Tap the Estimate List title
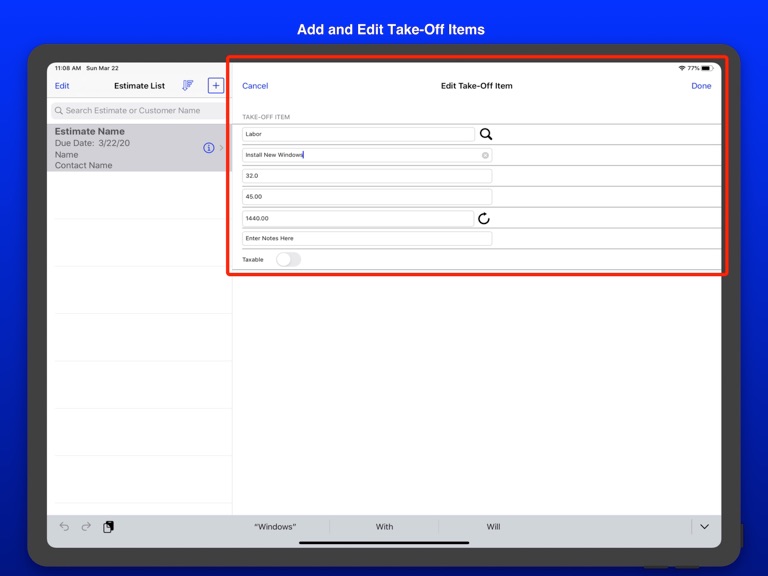 [140, 86]
